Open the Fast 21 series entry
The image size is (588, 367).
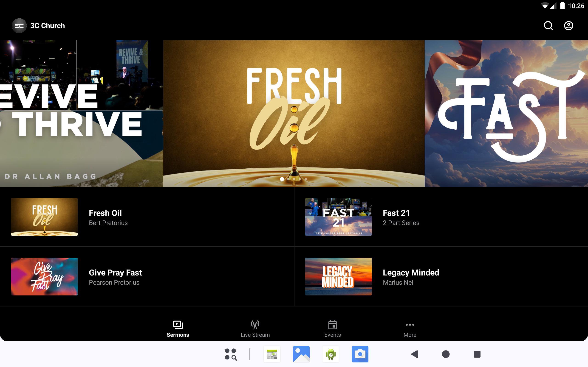click(x=396, y=217)
